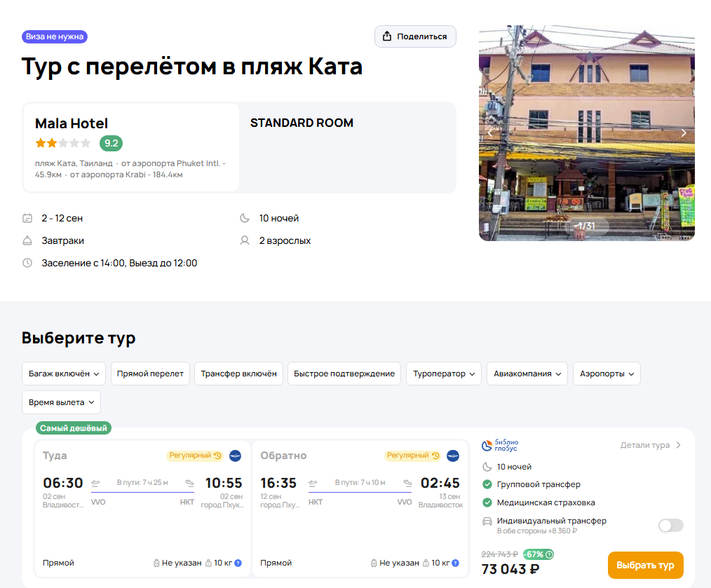Show next hotel photo arrow
Image resolution: width=711 pixels, height=588 pixels.
(684, 133)
